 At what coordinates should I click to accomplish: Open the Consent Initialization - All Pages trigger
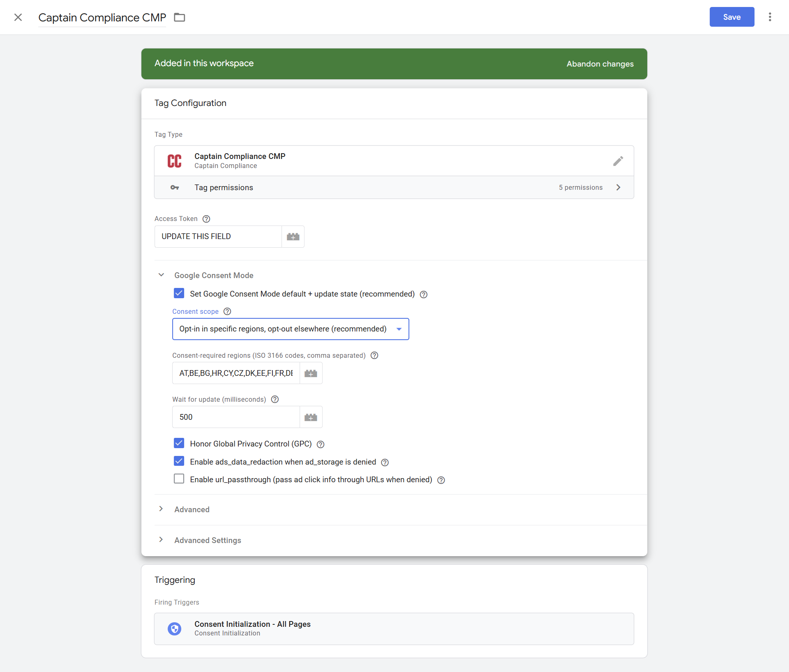click(394, 629)
